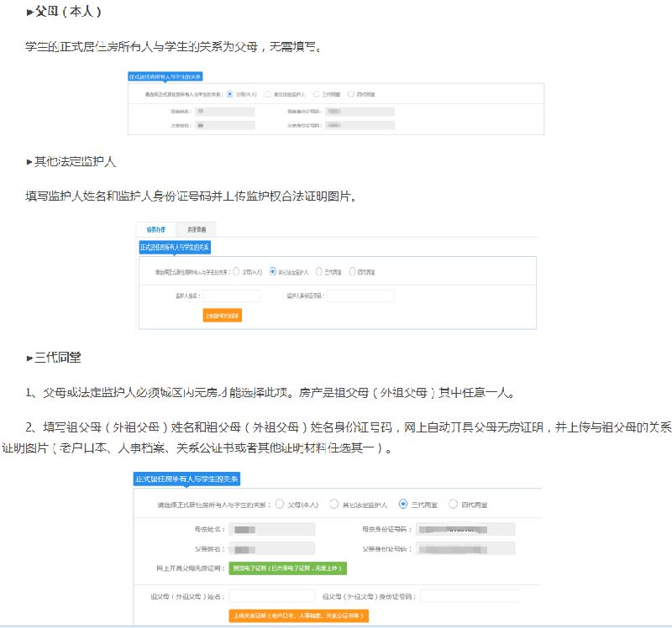Focus the 监护人身份证号码 input field
This screenshot has height=628, width=672.
click(x=360, y=296)
